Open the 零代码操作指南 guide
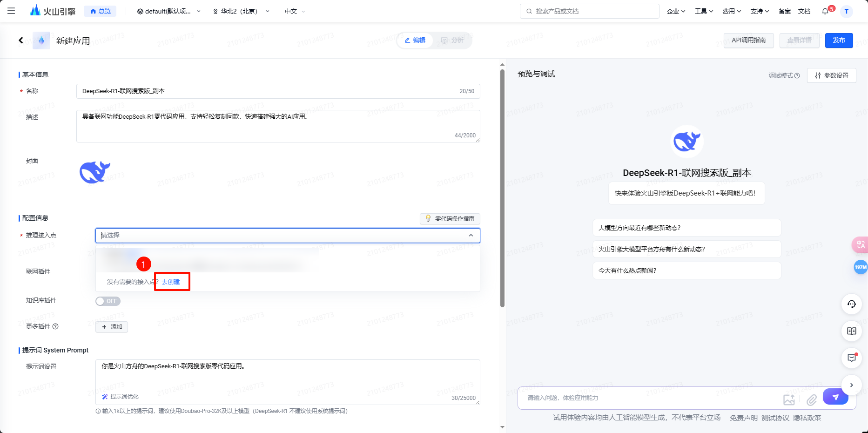 [x=450, y=218]
